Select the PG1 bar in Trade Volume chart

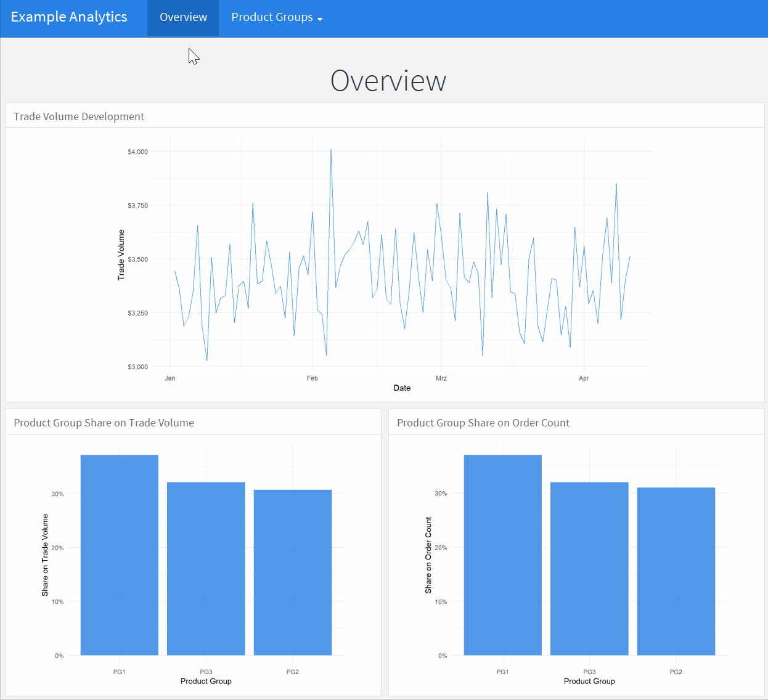tap(119, 555)
